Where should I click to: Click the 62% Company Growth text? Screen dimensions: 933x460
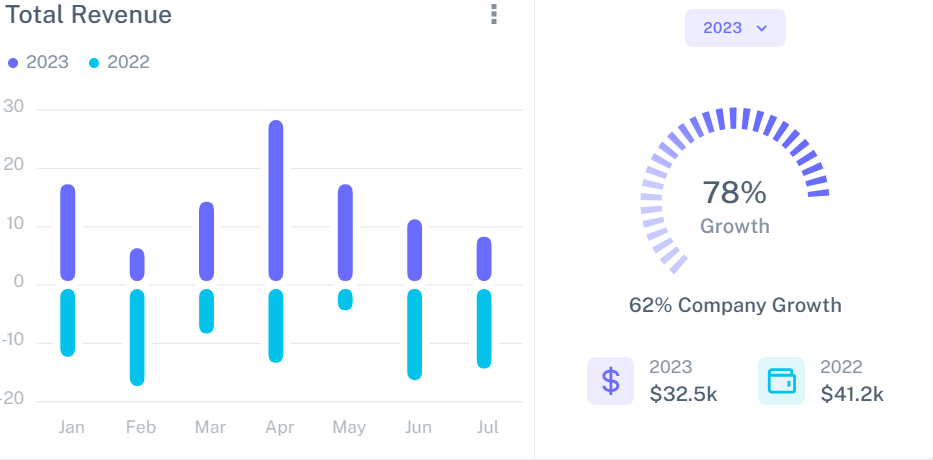pyautogui.click(x=734, y=305)
